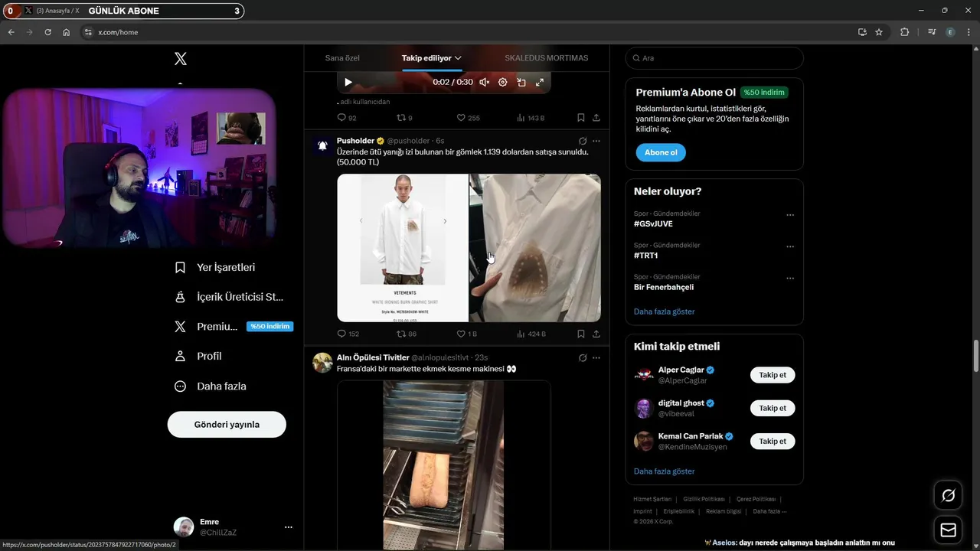This screenshot has width=980, height=551.
Task: Follow Kemal Can Parlak
Action: point(773,441)
